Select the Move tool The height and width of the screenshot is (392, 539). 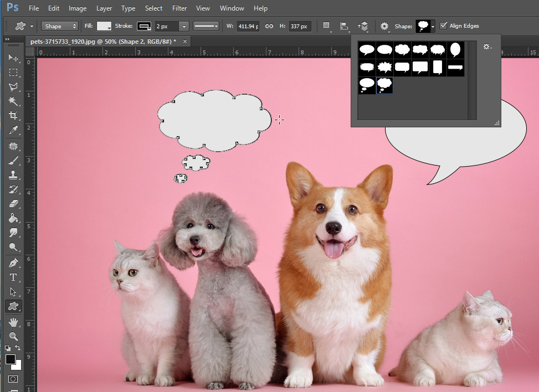click(13, 58)
